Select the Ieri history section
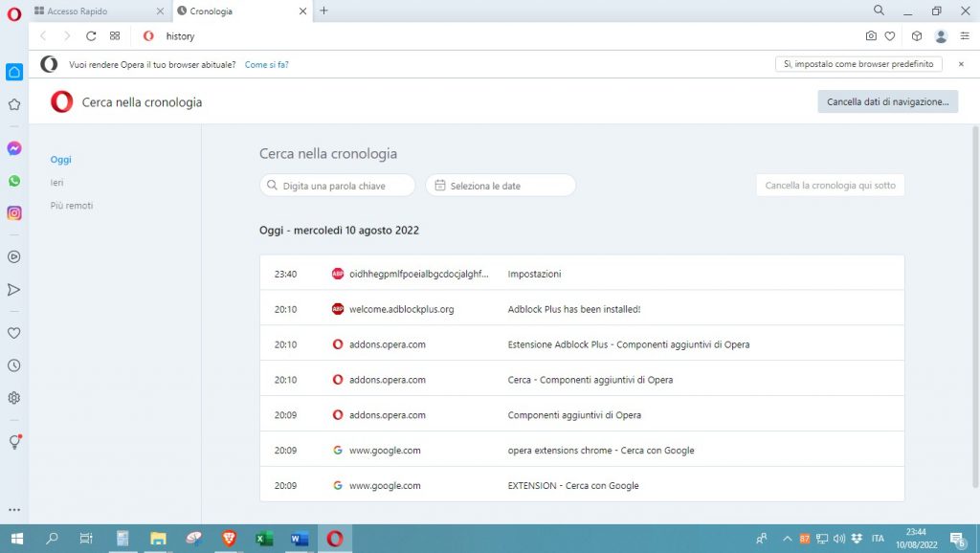This screenshot has width=980, height=553. click(57, 183)
